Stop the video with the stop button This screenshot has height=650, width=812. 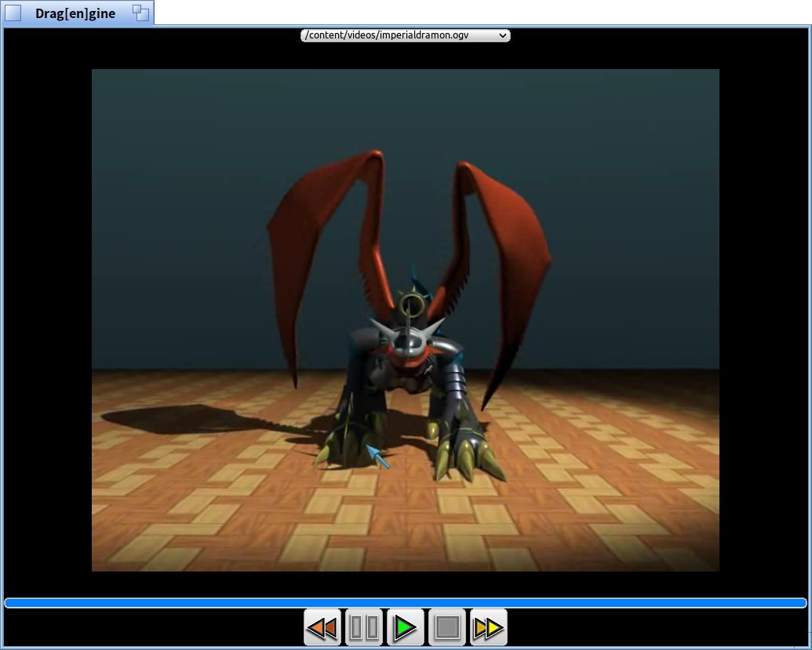pyautogui.click(x=446, y=627)
